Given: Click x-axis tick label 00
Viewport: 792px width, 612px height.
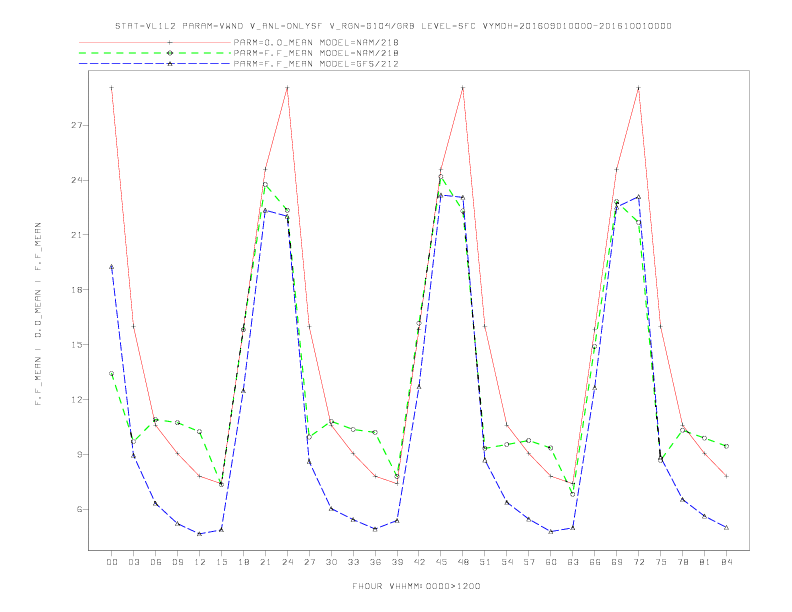Looking at the screenshot, I should click(112, 562).
